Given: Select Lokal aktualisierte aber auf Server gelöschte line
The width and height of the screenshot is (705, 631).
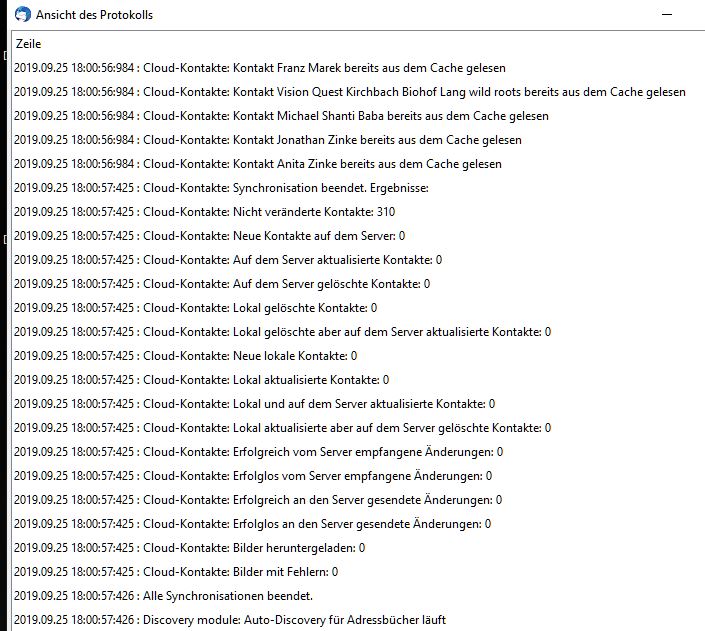Looking at the screenshot, I should coord(282,428).
